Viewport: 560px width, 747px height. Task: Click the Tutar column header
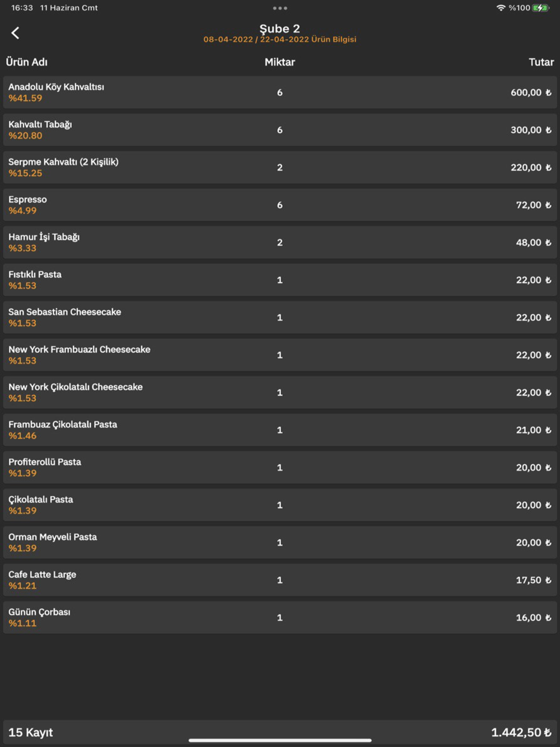coord(540,62)
